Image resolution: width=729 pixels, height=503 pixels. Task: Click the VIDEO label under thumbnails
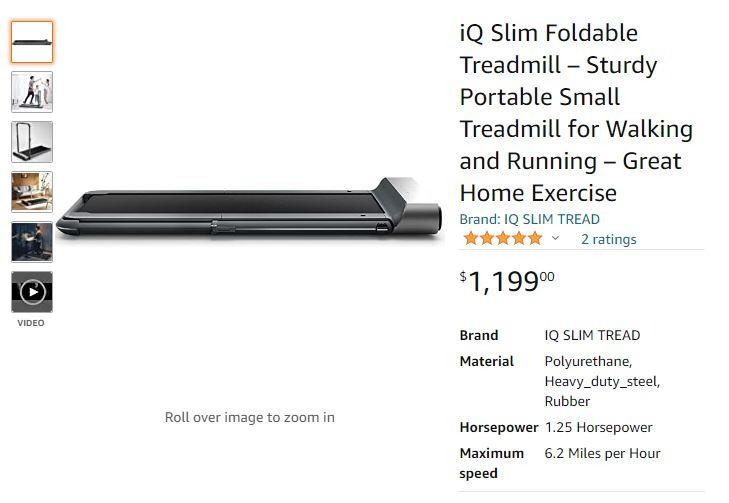(x=31, y=323)
